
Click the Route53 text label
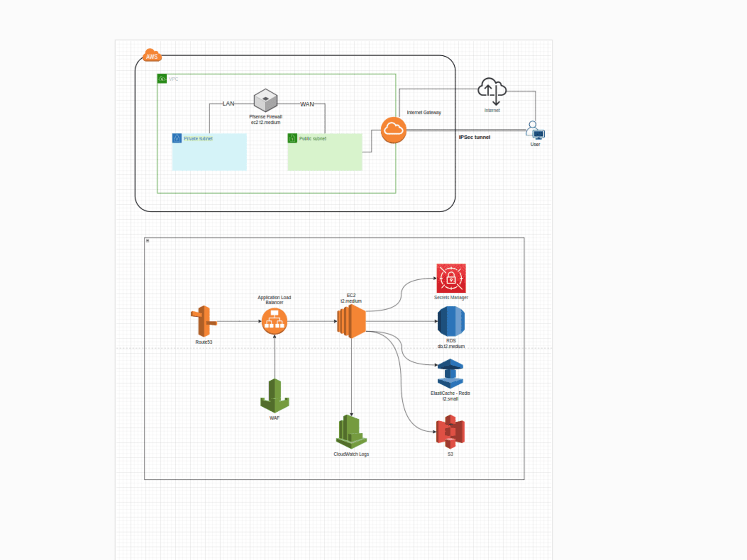(204, 342)
